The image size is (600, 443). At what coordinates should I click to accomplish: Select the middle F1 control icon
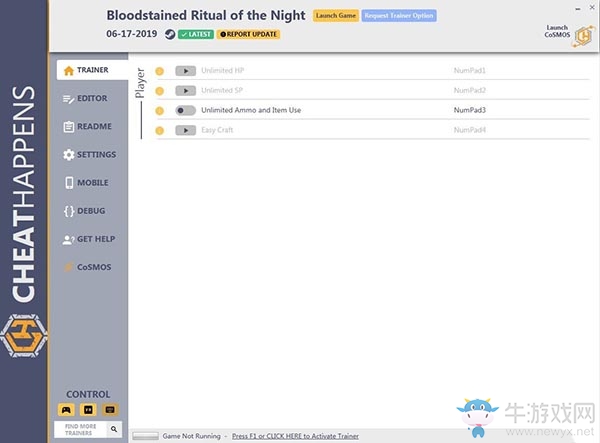(x=88, y=410)
